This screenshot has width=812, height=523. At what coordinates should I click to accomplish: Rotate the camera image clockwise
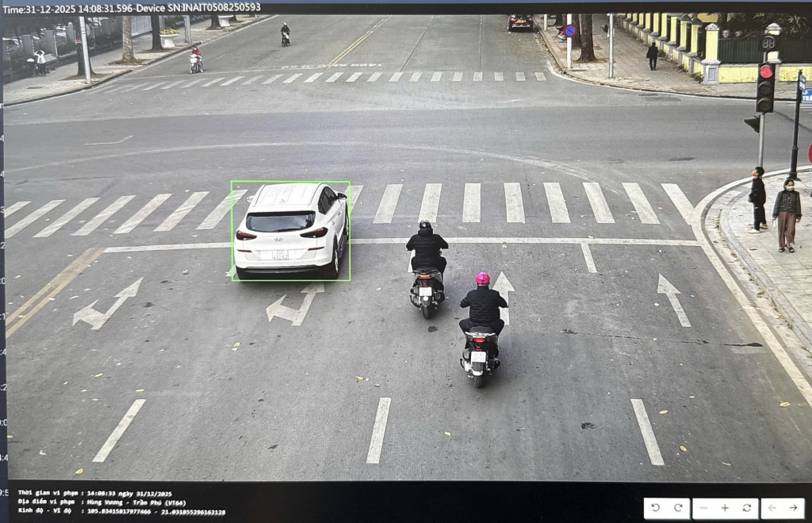point(678,508)
